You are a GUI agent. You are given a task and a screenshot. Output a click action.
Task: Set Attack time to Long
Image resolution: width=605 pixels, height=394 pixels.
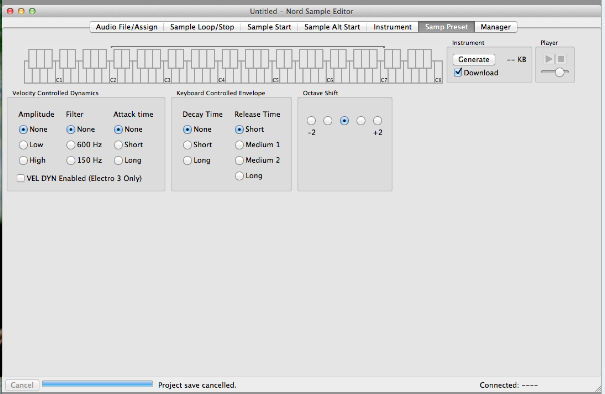coord(118,160)
